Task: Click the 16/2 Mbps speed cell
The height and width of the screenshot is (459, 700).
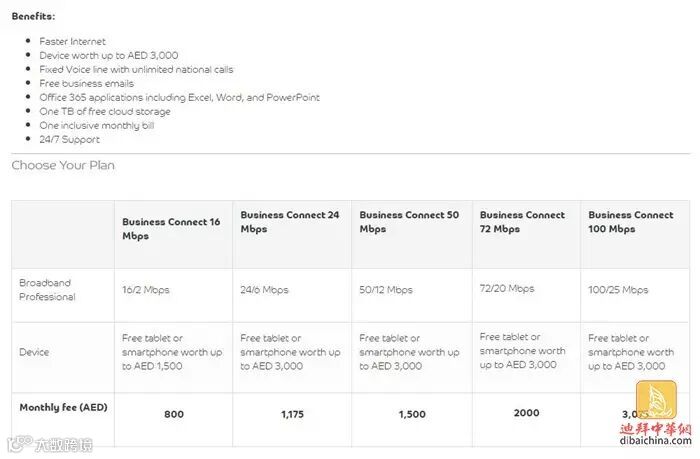Action: coord(146,290)
